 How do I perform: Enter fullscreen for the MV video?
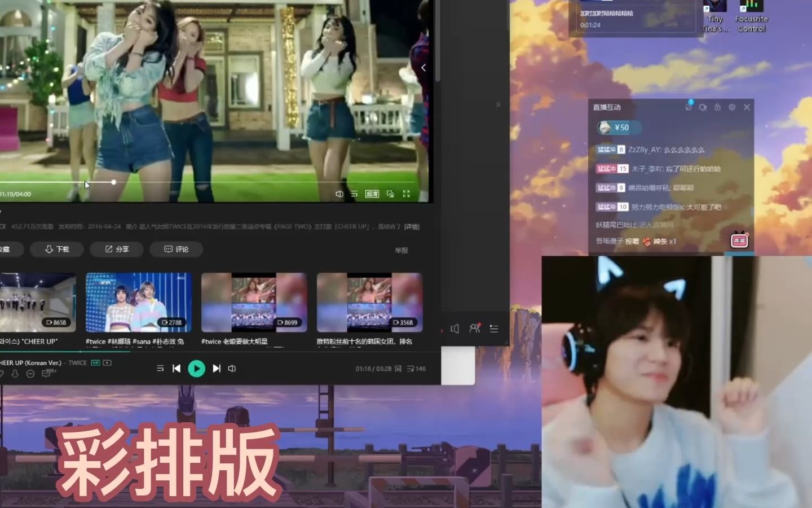[406, 194]
